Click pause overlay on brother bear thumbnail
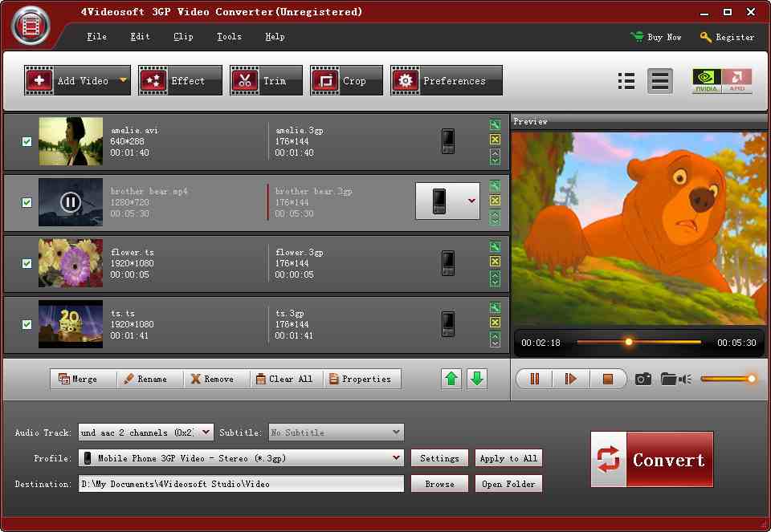Screen dimensions: 771x532 71,202
